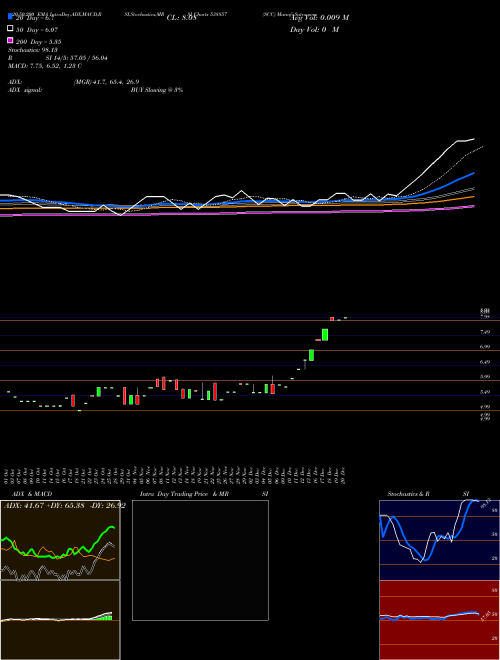Open the MACD histogram panel below ADX

pyautogui.click(x=60, y=620)
